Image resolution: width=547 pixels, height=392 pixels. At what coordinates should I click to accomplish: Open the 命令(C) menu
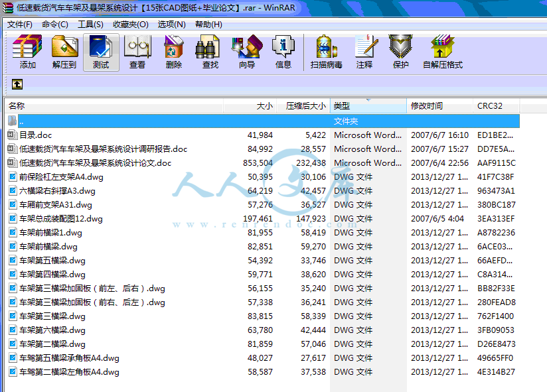point(55,25)
